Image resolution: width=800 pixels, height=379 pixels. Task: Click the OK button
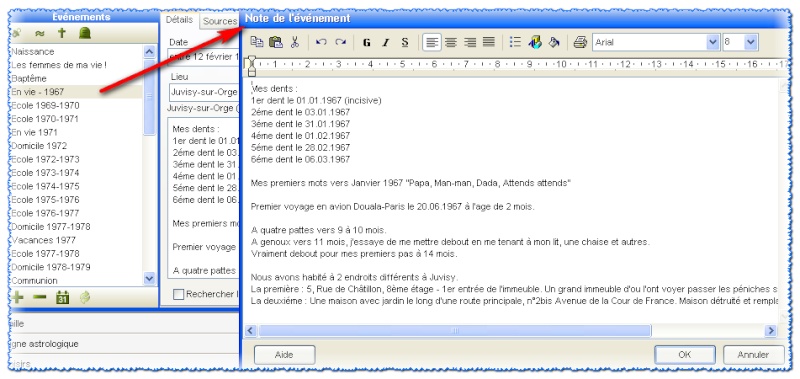[x=685, y=355]
